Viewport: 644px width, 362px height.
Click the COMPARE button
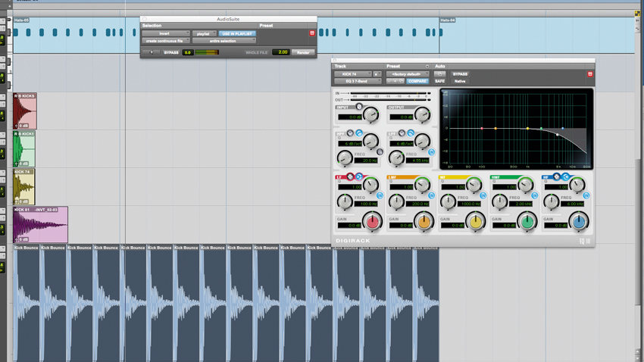[x=417, y=81]
